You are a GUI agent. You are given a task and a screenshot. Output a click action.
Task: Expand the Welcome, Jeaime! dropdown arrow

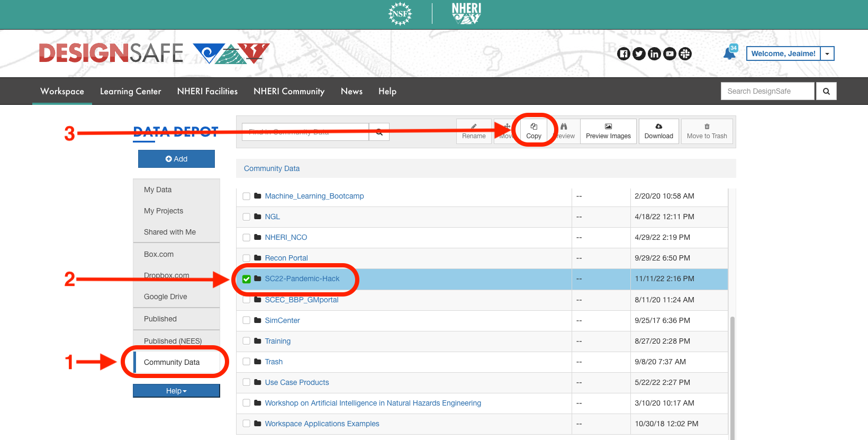[x=827, y=53]
